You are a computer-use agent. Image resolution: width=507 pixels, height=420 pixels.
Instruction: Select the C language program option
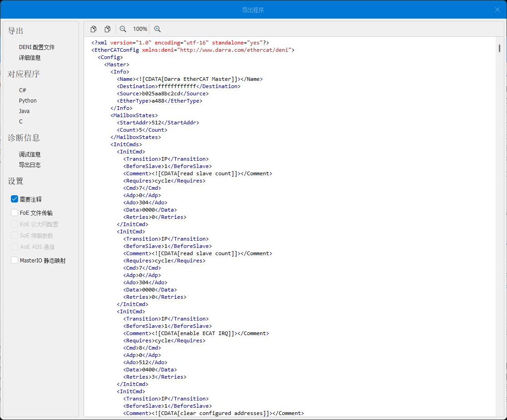pos(21,122)
